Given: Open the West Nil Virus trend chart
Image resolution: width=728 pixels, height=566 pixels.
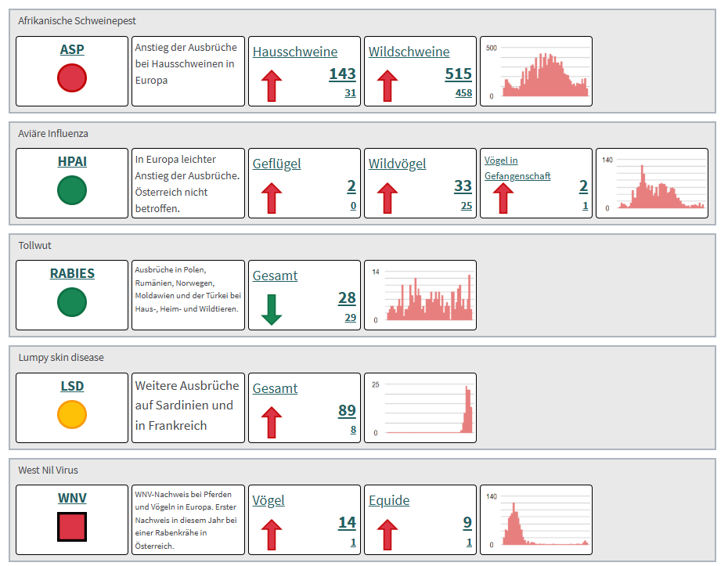Looking at the screenshot, I should coord(536,520).
